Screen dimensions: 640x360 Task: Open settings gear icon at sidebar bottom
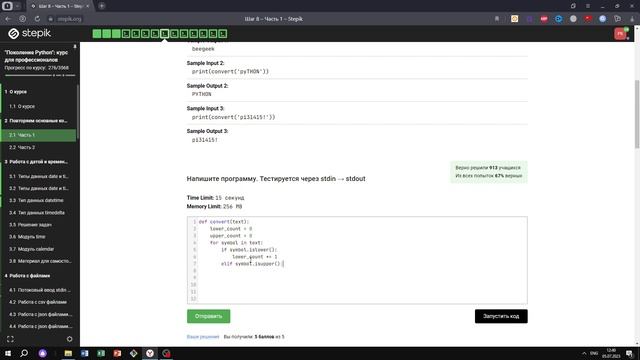coord(69,339)
